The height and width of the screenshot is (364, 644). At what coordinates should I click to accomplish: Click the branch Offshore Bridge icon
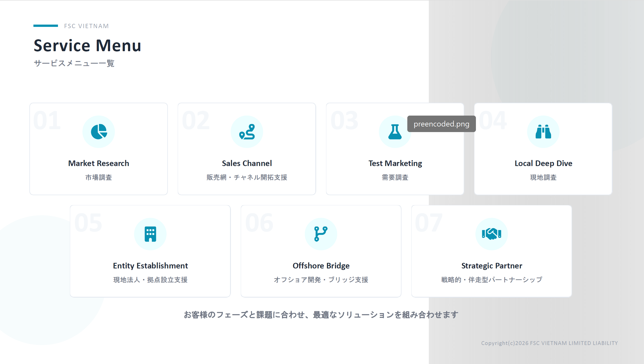321,234
